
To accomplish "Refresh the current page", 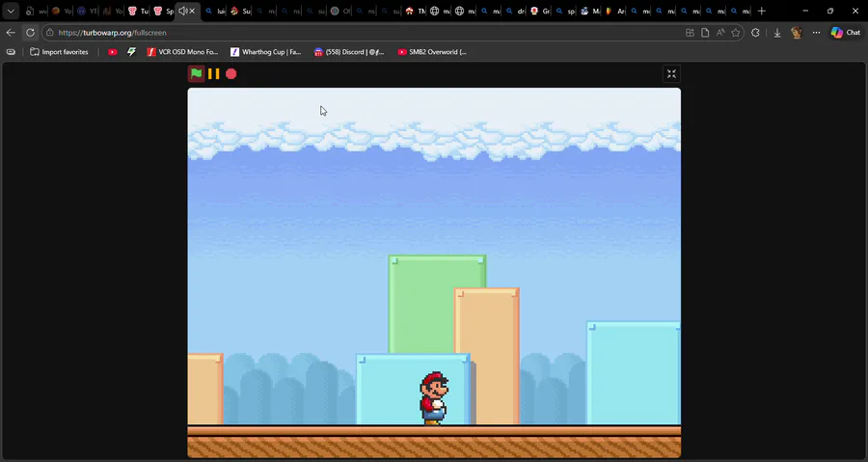I will coord(31,33).
